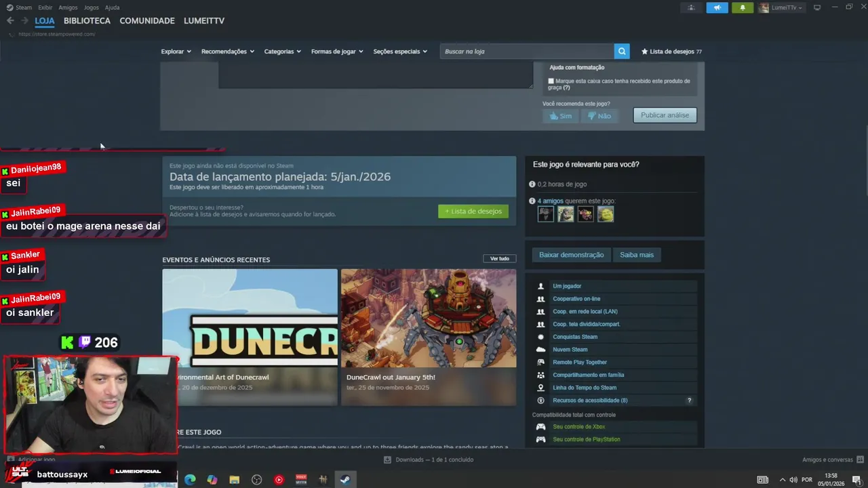Click the Steam icon in the taskbar
The width and height of the screenshot is (868, 488).
345,480
